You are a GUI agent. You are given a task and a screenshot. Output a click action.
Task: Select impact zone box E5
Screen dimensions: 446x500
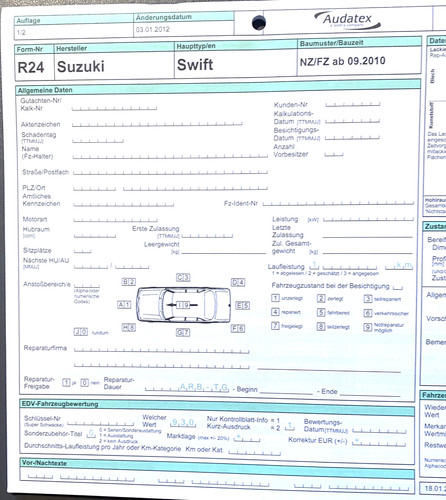[x=242, y=306]
